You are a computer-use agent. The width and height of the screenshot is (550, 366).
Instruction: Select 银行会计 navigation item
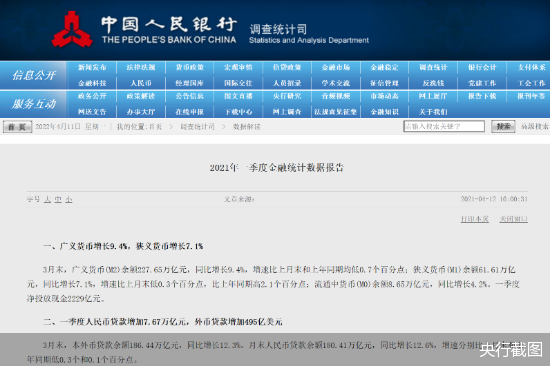[x=482, y=67]
